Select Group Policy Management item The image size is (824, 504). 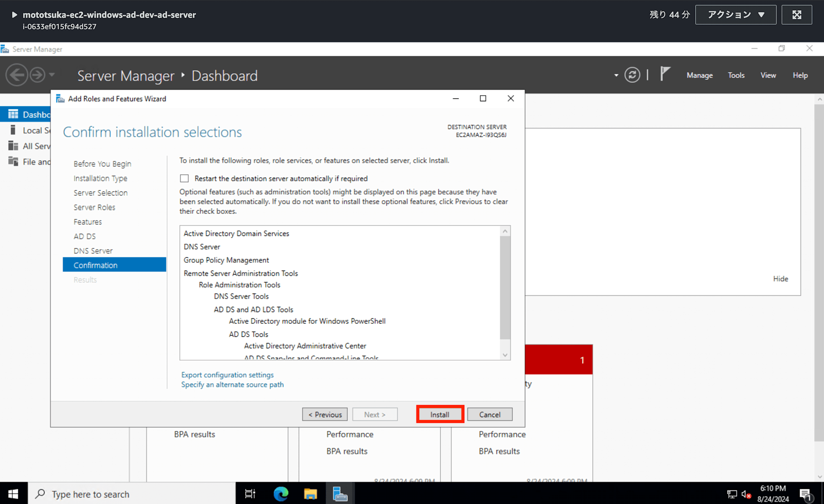pyautogui.click(x=226, y=259)
